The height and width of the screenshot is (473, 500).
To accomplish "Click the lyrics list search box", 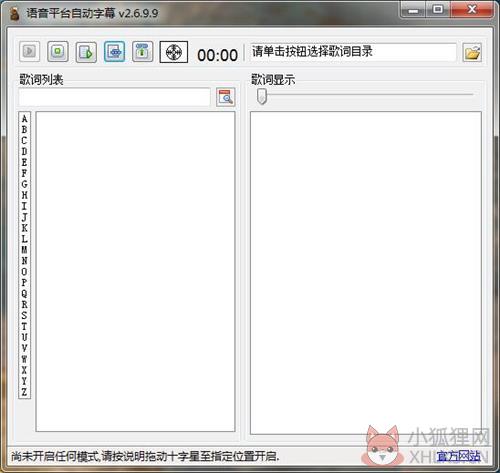I will pyautogui.click(x=114, y=97).
